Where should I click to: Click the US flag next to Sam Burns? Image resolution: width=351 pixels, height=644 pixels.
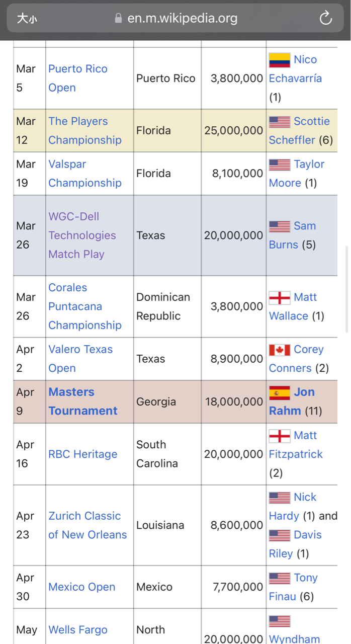coord(280,226)
